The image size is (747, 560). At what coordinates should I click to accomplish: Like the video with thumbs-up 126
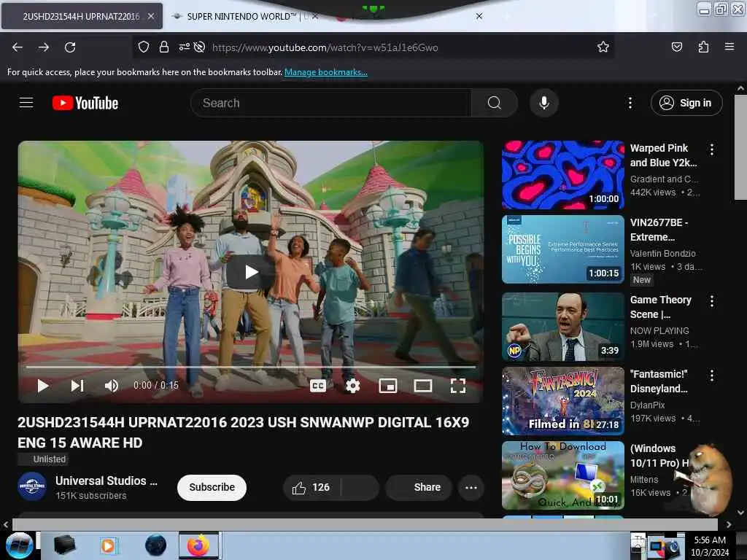point(311,487)
